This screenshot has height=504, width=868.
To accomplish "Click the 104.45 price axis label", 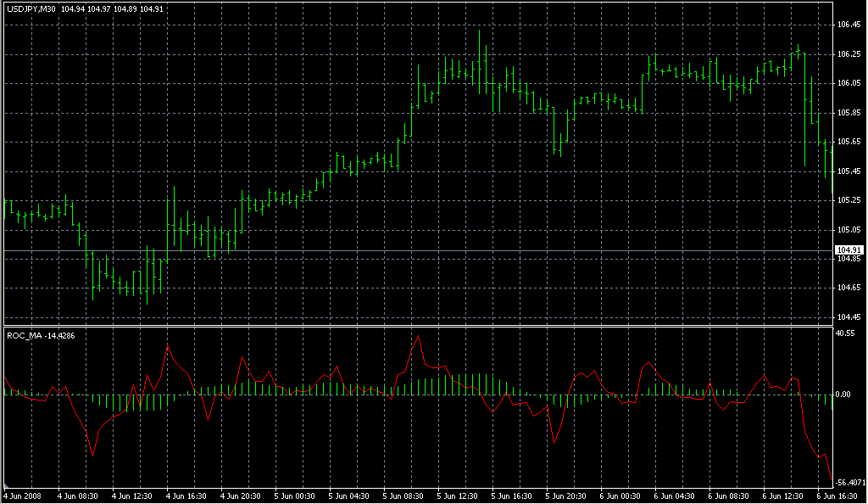I will coord(849,317).
